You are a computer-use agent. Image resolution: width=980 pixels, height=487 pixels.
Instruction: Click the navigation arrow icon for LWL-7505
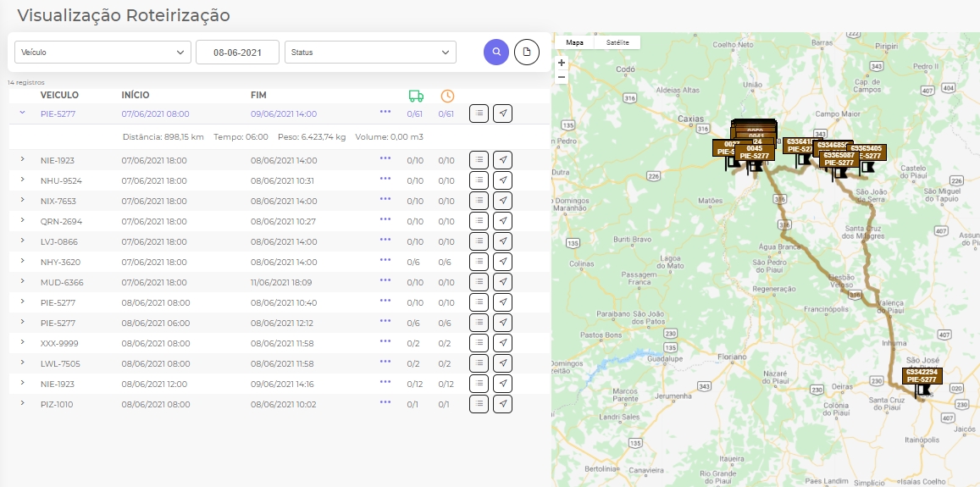click(x=502, y=363)
